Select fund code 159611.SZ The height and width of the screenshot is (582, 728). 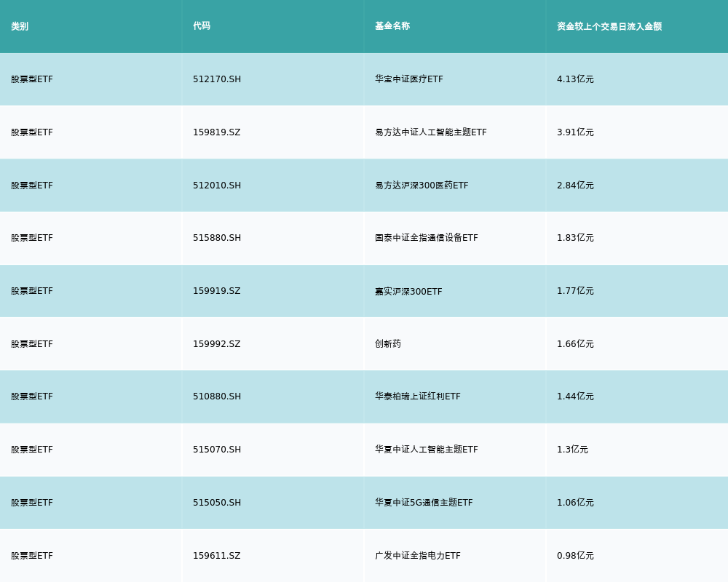click(216, 556)
